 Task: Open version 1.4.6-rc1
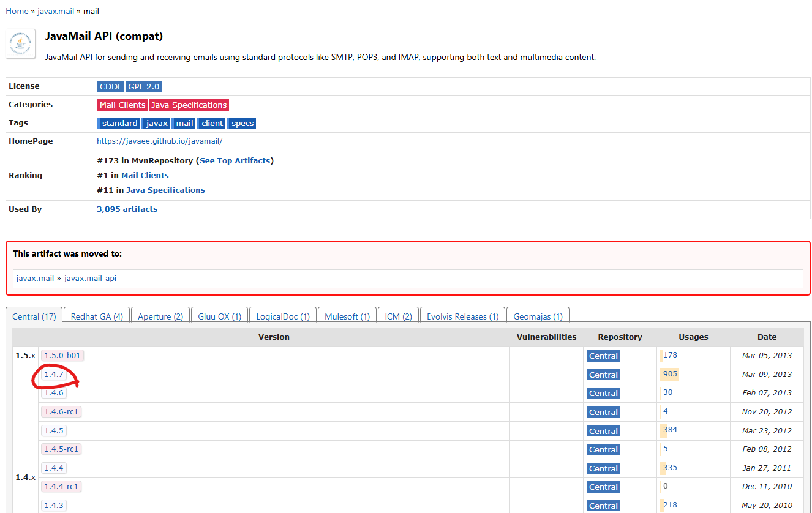pos(61,411)
